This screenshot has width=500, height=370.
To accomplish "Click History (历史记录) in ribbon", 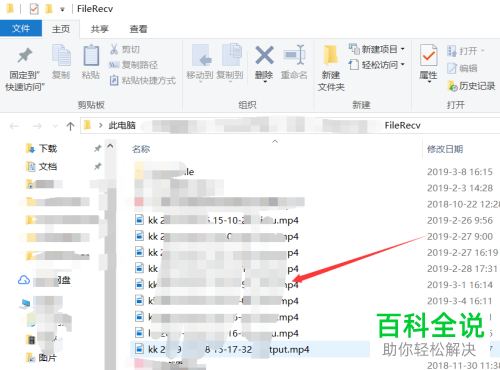I will click(x=471, y=86).
